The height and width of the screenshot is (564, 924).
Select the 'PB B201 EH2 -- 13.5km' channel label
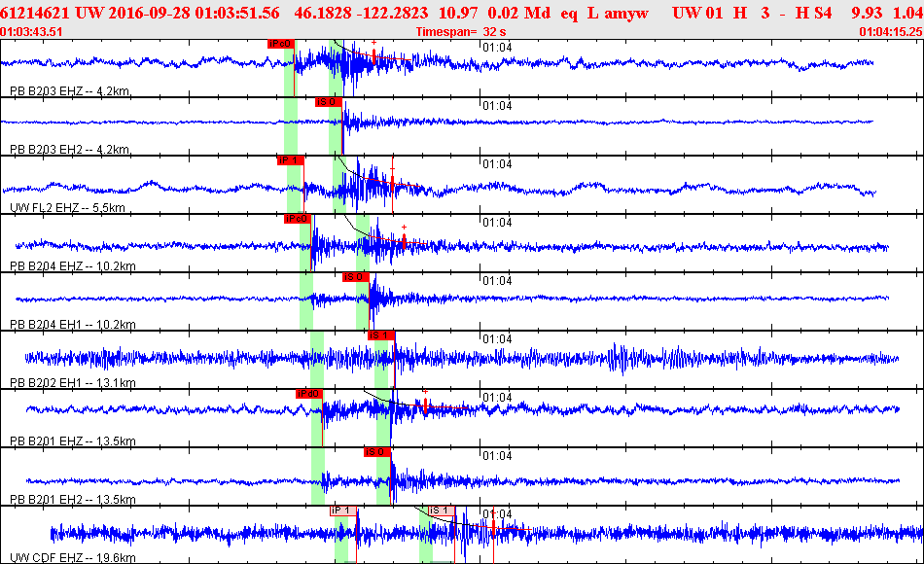(x=73, y=499)
